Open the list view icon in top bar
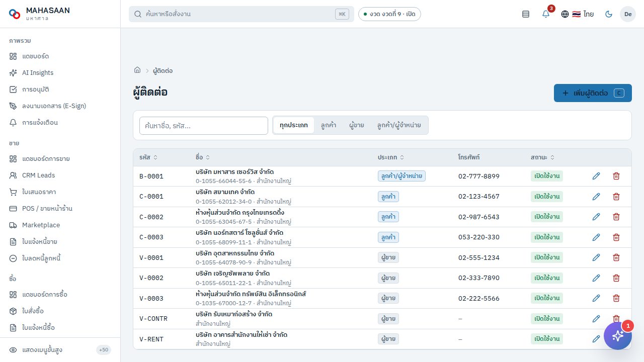The width and height of the screenshot is (644, 362). click(526, 14)
